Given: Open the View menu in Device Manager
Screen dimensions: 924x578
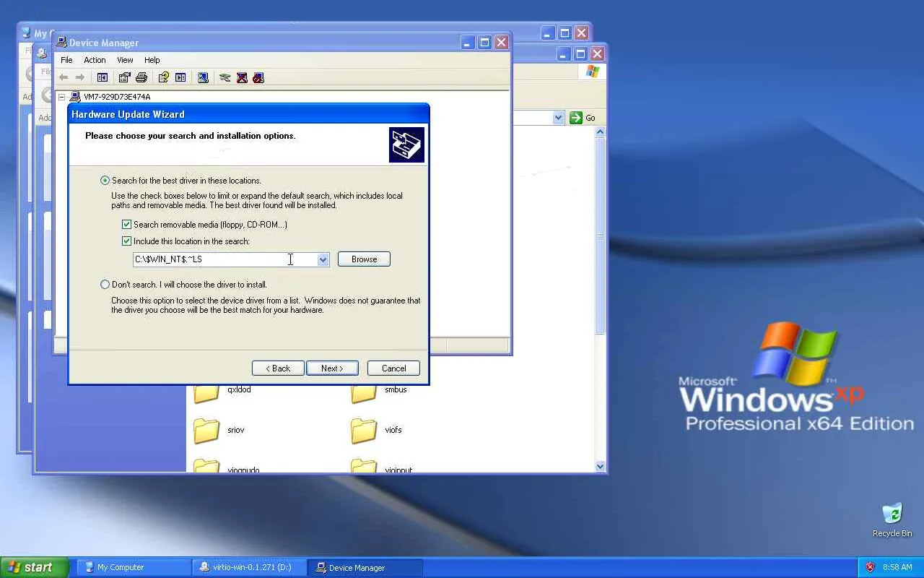Looking at the screenshot, I should pyautogui.click(x=125, y=60).
